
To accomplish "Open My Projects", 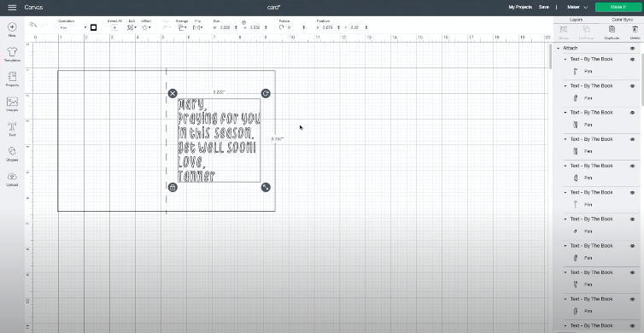I will click(520, 8).
